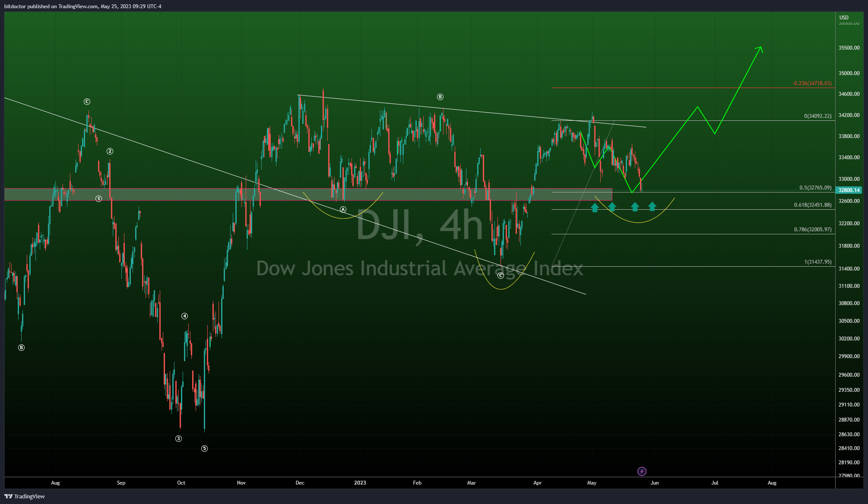Click the 33800.00 price axis label
The height and width of the screenshot is (504, 868).
(849, 136)
